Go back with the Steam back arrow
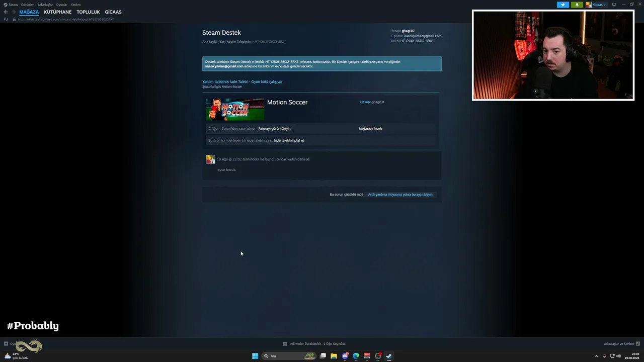 pos(6,12)
